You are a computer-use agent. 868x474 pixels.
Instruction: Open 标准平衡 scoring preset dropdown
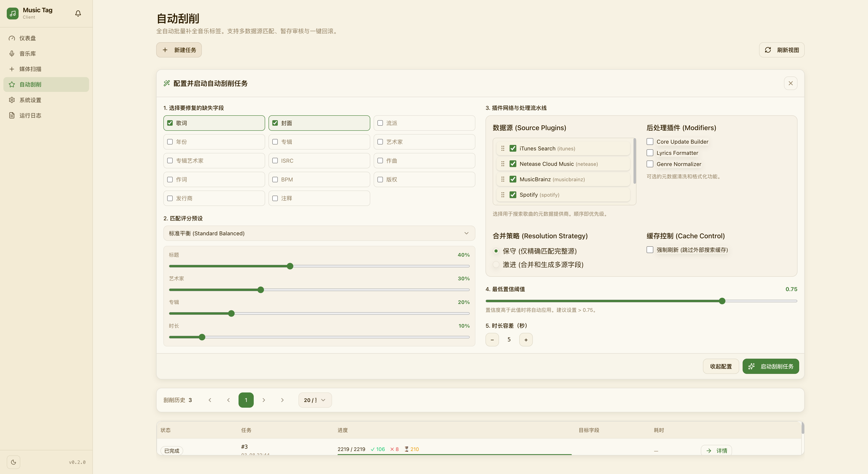pos(319,233)
